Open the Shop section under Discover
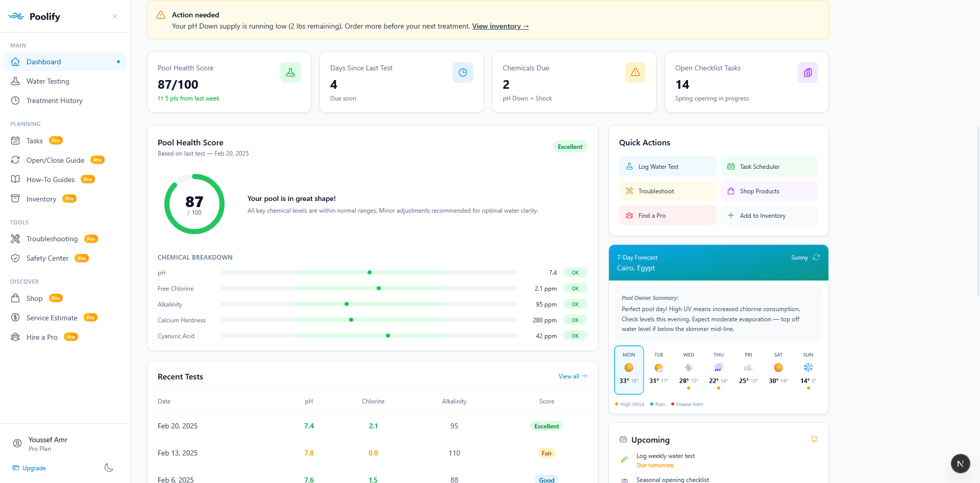 tap(34, 298)
